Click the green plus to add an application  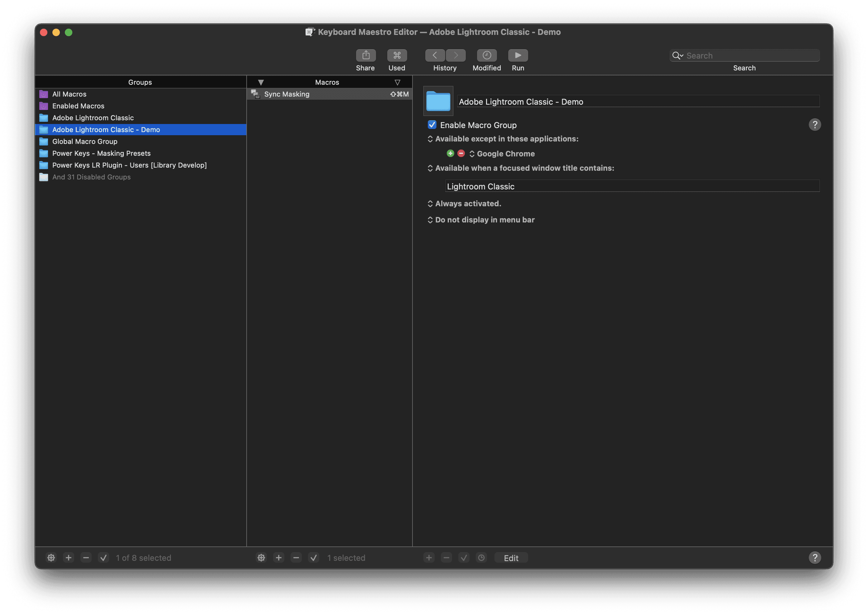click(x=450, y=153)
